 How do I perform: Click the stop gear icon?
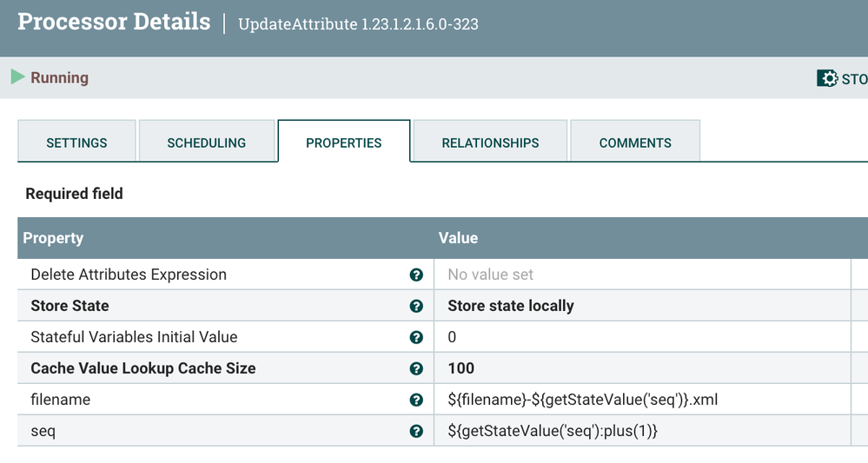[827, 78]
